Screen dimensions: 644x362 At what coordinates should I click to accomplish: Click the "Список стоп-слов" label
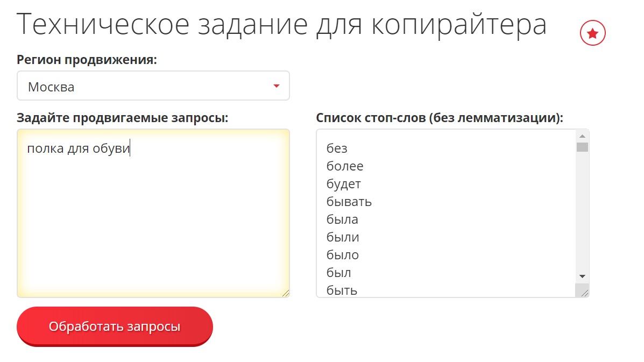[x=439, y=118]
